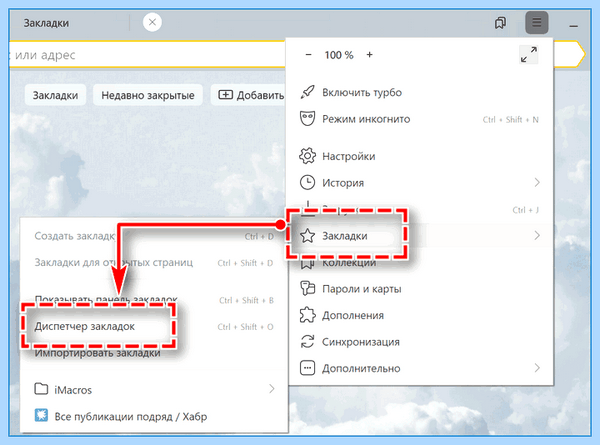Open Диспетчер закладок
Viewport: 600px width, 445px height.
[x=154, y=326]
